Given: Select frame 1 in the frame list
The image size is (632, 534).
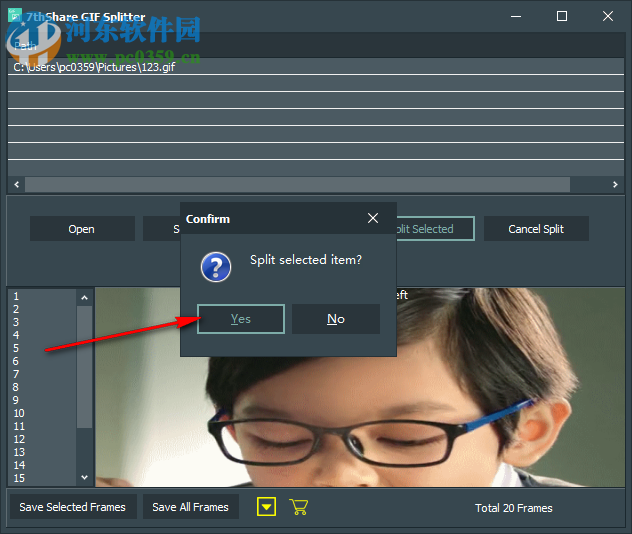Looking at the screenshot, I should [x=42, y=296].
